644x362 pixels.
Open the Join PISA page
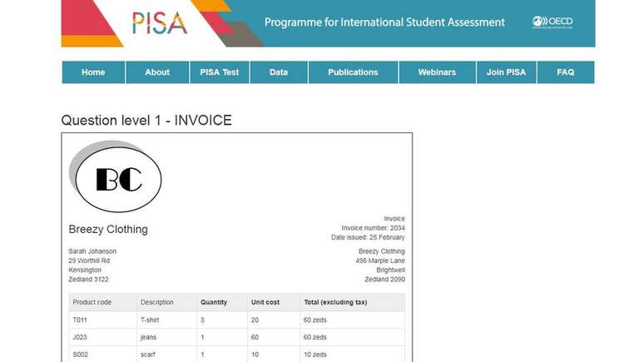click(x=507, y=72)
